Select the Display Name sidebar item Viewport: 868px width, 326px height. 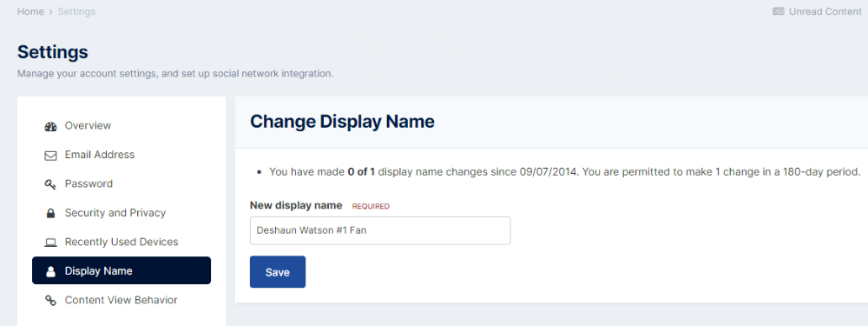coord(122,270)
